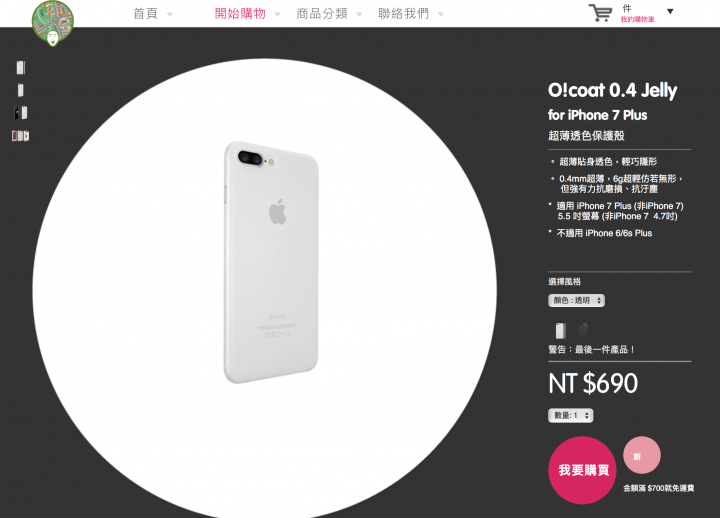Expand the cart dropdown arrow
Screen dimensions: 720x518
click(x=670, y=11)
